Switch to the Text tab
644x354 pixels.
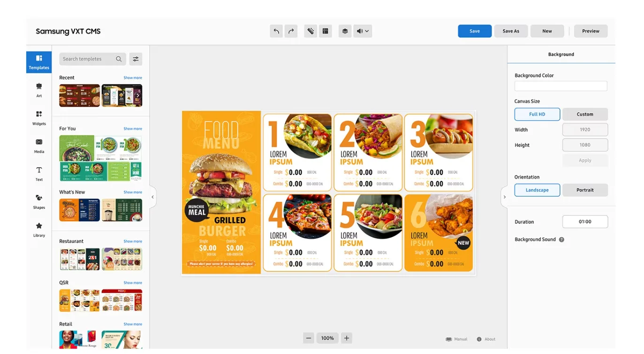click(39, 173)
